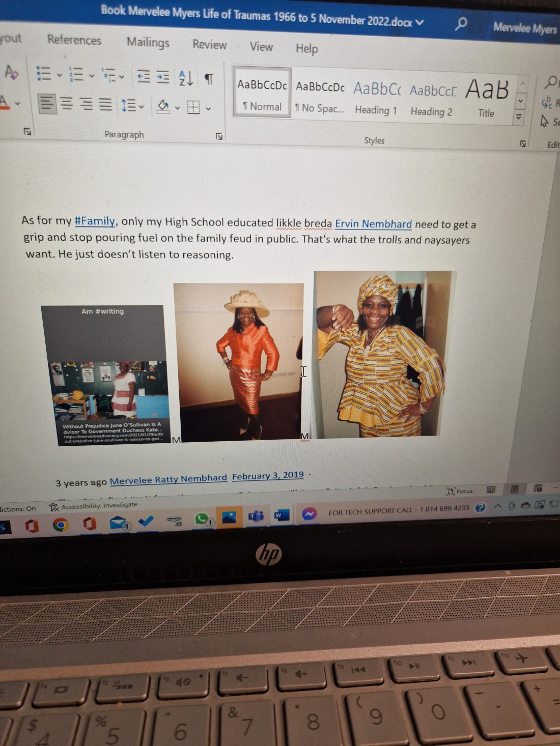This screenshot has width=560, height=746.
Task: Click the search magnifier in title bar
Action: (461, 23)
